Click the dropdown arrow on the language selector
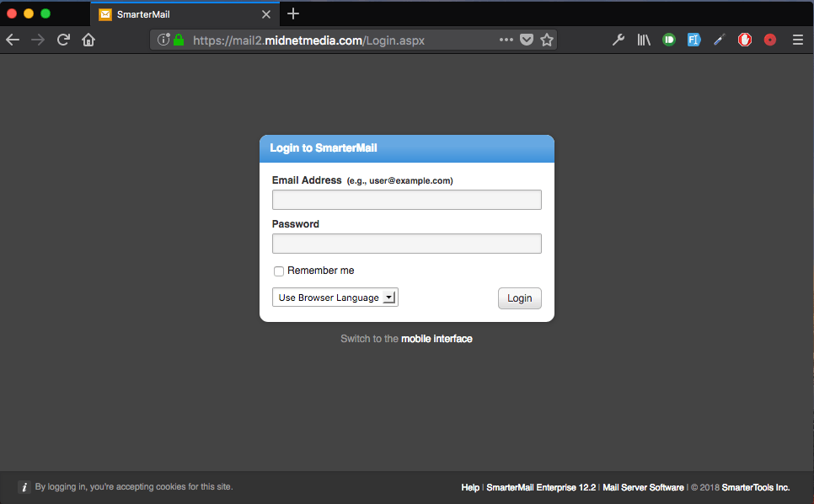The width and height of the screenshot is (814, 504). pos(390,297)
